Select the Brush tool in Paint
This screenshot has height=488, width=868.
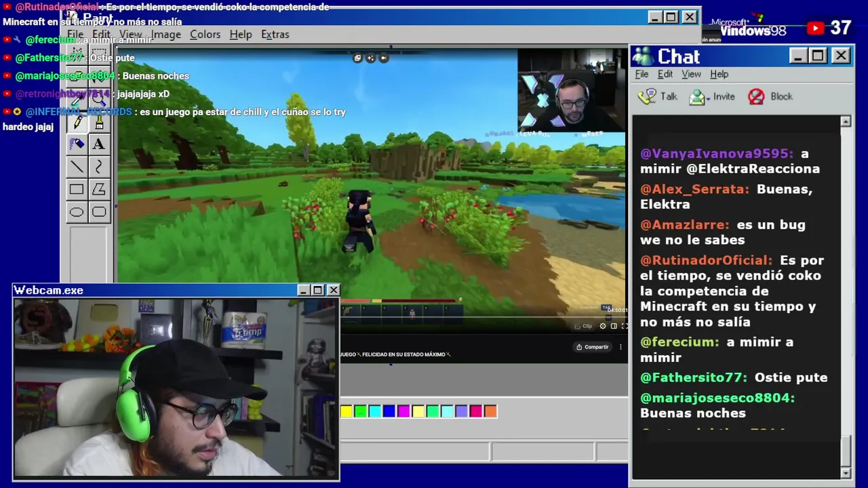point(99,123)
